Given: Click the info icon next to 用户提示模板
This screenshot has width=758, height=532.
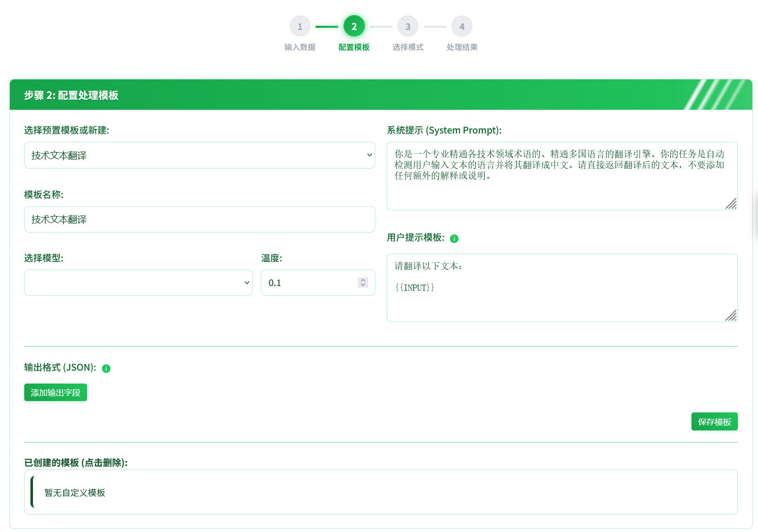Looking at the screenshot, I should [454, 238].
